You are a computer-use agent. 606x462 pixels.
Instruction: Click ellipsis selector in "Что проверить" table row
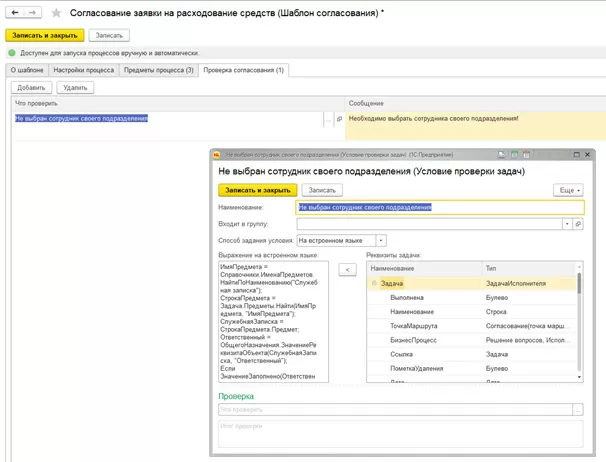[x=328, y=119]
